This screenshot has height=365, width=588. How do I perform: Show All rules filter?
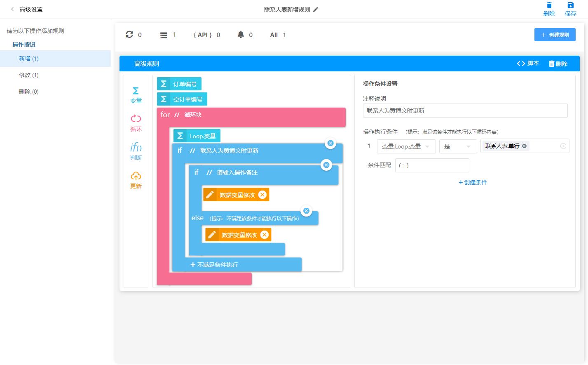click(278, 35)
